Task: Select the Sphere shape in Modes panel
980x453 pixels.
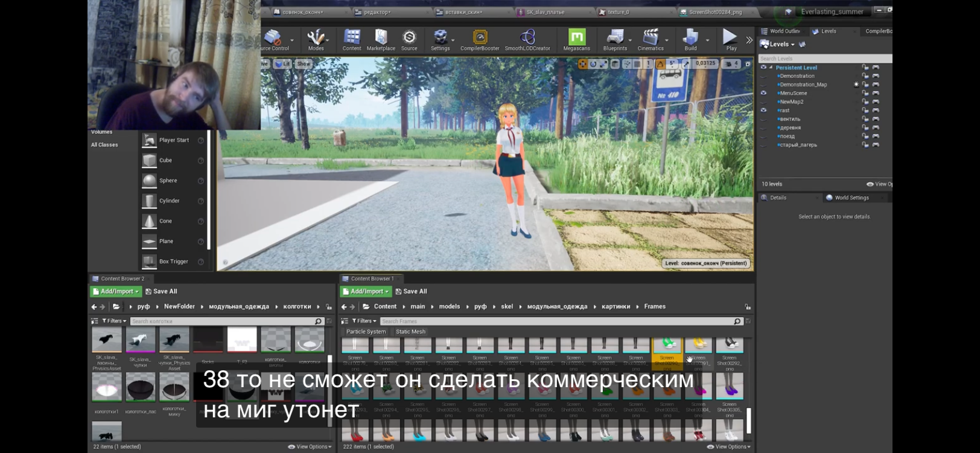Action: coord(173,181)
